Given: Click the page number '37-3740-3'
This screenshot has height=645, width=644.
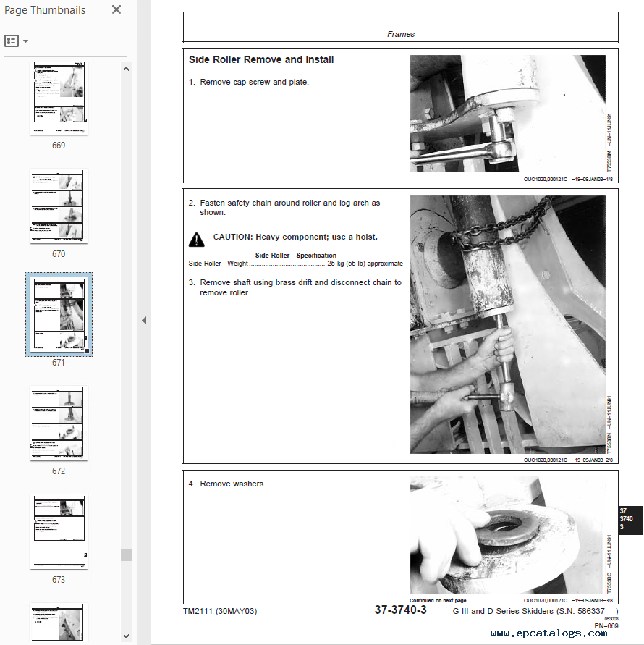Looking at the screenshot, I should tap(401, 610).
